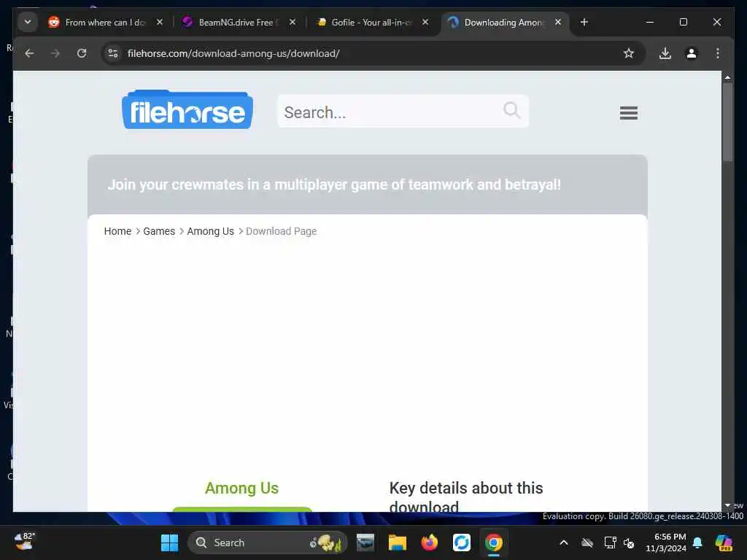This screenshot has width=747, height=560.
Task: Open the clock showing 6:56 PM
Action: click(x=666, y=542)
